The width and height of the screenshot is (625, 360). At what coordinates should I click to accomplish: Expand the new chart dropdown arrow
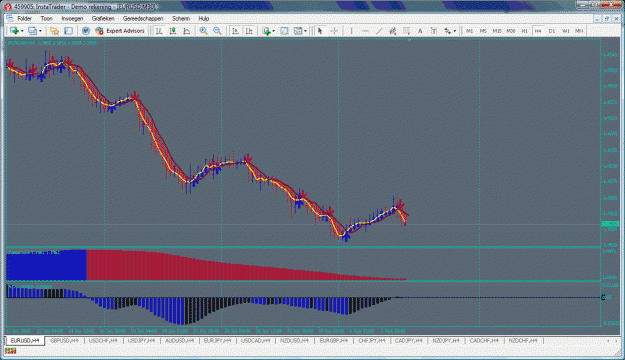[x=22, y=31]
